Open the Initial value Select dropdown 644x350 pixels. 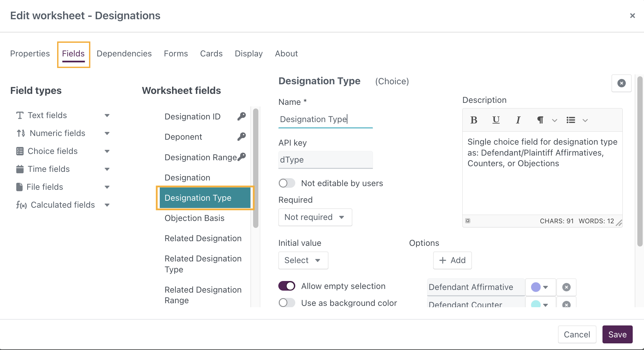303,260
